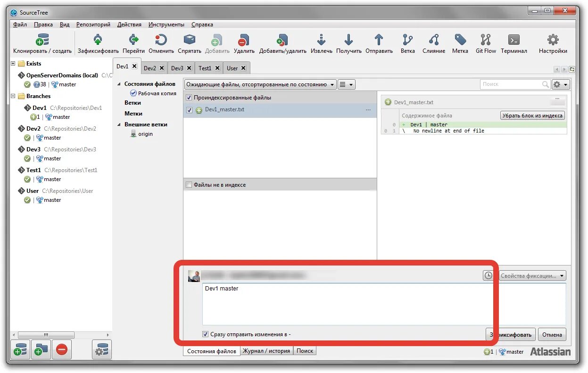Click the Добавить/удалить toolbar icon
588x373 pixels.
(282, 40)
